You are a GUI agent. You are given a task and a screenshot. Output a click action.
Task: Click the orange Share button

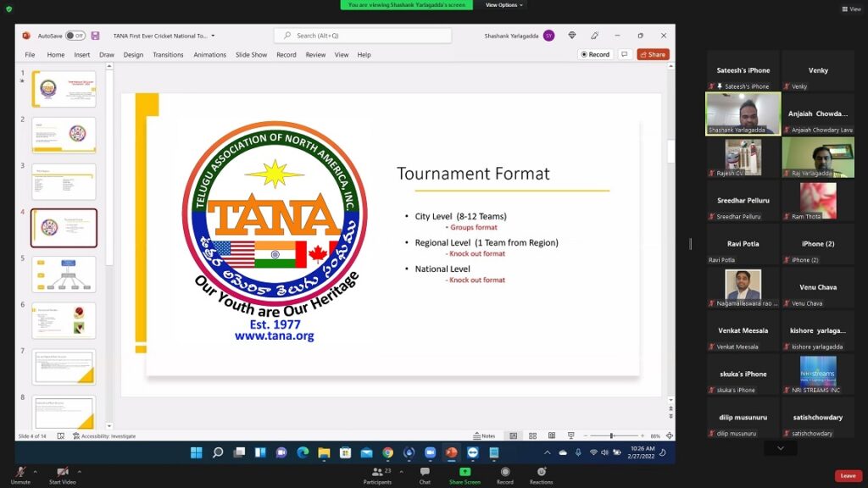(x=654, y=54)
